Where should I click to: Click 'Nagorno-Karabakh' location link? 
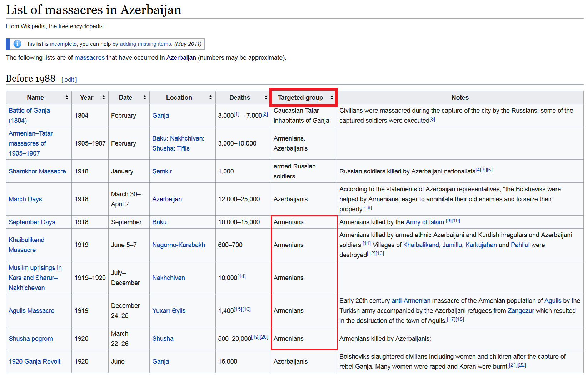tap(179, 245)
